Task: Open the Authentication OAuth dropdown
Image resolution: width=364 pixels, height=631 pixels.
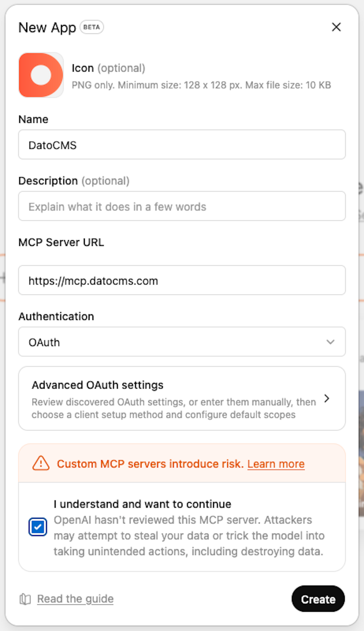Action: [182, 342]
